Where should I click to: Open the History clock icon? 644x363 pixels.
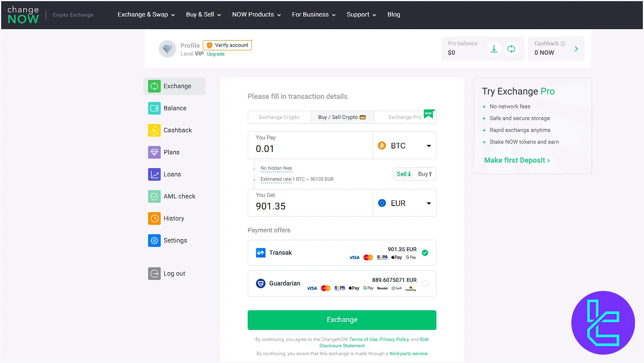coord(154,219)
